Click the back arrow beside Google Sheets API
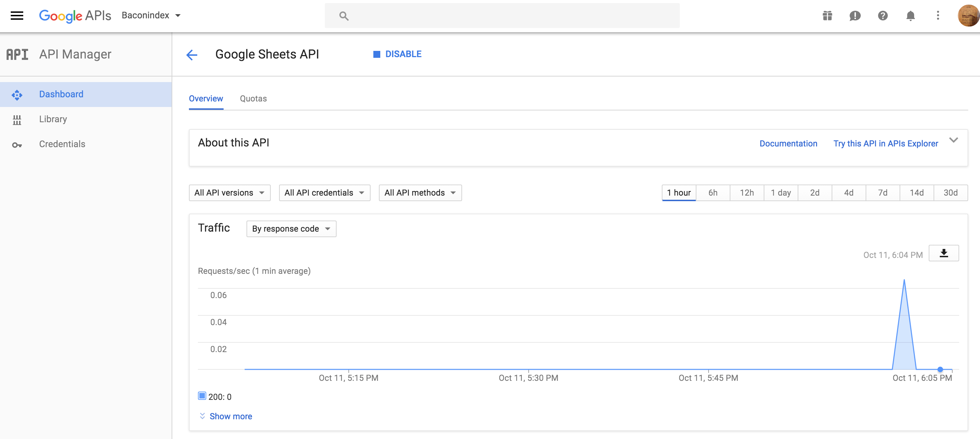The width and height of the screenshot is (980, 439). (192, 55)
